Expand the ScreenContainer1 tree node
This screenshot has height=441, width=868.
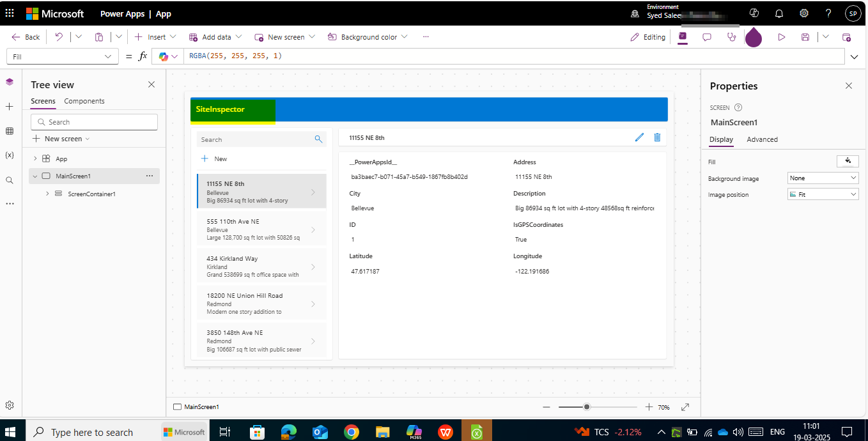tap(47, 194)
